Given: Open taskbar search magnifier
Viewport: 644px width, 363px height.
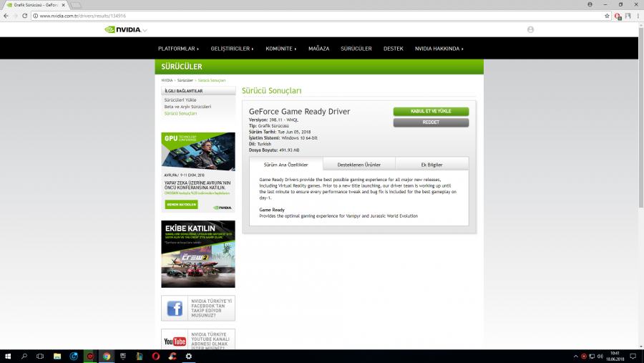Looking at the screenshot, I should 24,356.
